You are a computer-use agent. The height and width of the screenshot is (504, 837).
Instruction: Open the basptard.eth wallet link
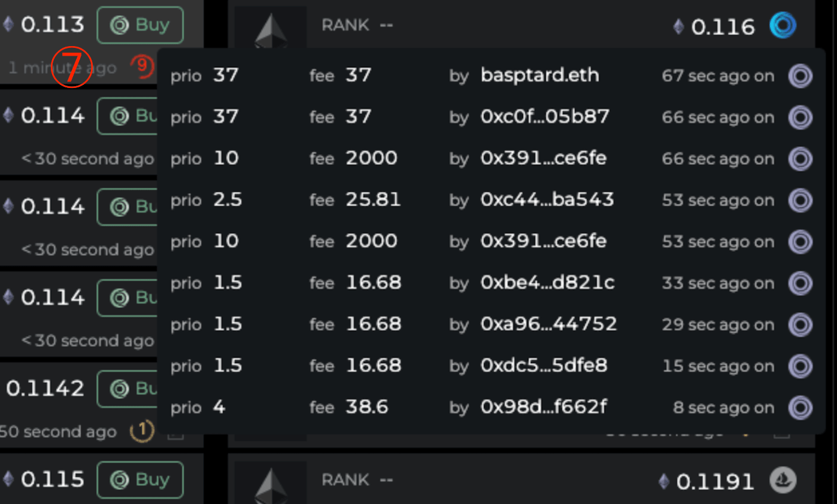(539, 75)
